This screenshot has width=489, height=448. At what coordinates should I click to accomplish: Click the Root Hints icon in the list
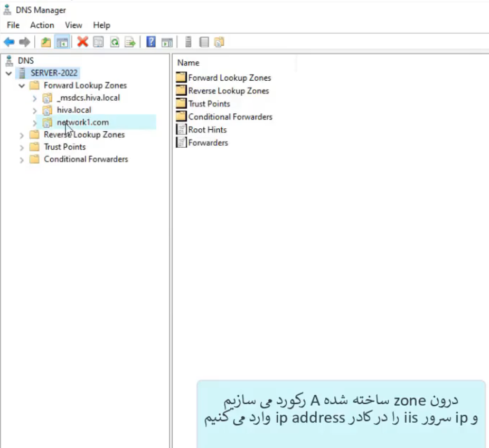pyautogui.click(x=181, y=129)
